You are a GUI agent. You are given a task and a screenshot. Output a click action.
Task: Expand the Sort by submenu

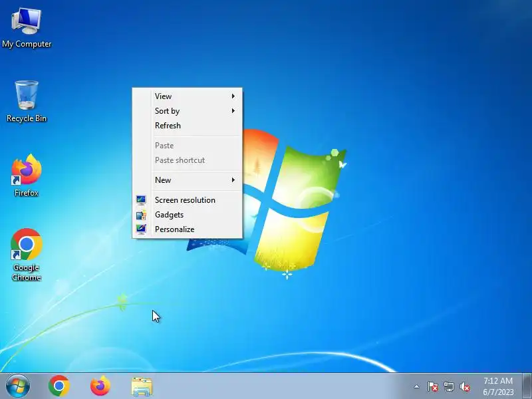pos(188,111)
